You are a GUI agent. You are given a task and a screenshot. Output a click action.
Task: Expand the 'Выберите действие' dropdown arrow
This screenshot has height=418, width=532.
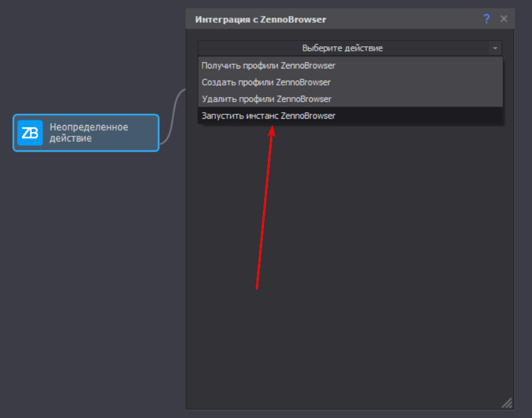(x=495, y=48)
